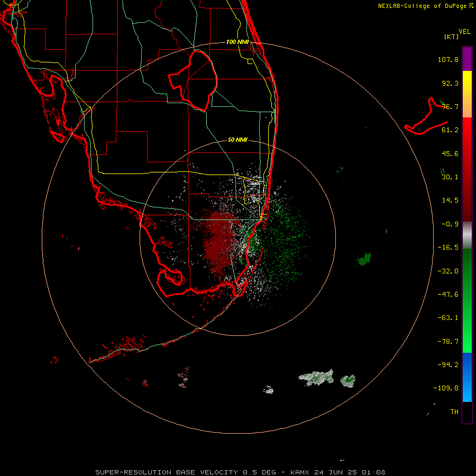This screenshot has width=476, height=476.
Task: Click the -0.9 scale value
Action: coord(450,224)
